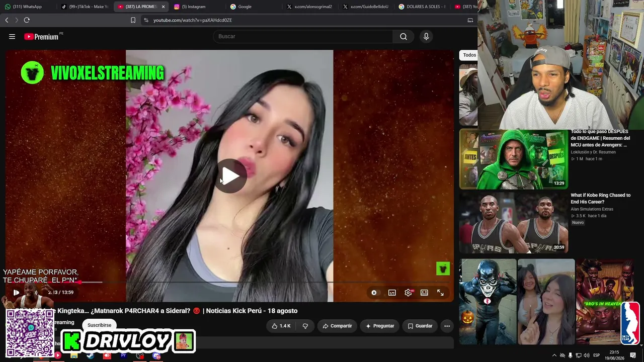Visit the Alan Simulations Extras channel
This screenshot has width=644, height=362.
tap(592, 209)
